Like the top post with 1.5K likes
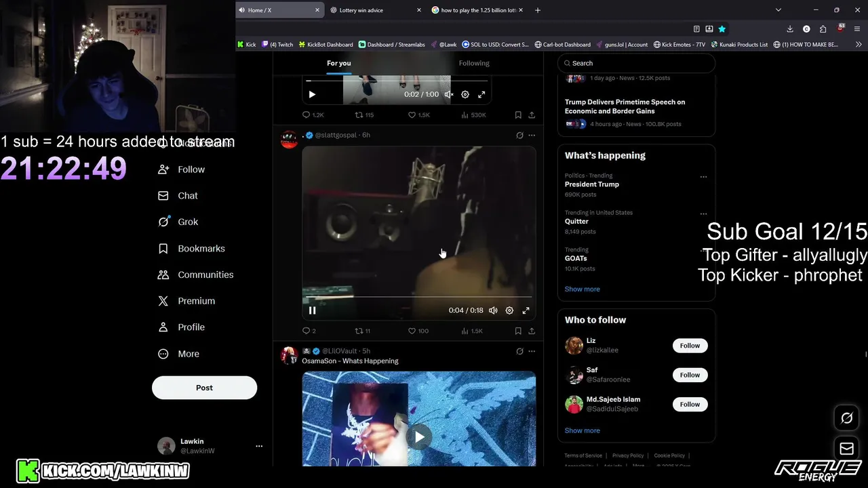 click(418, 115)
